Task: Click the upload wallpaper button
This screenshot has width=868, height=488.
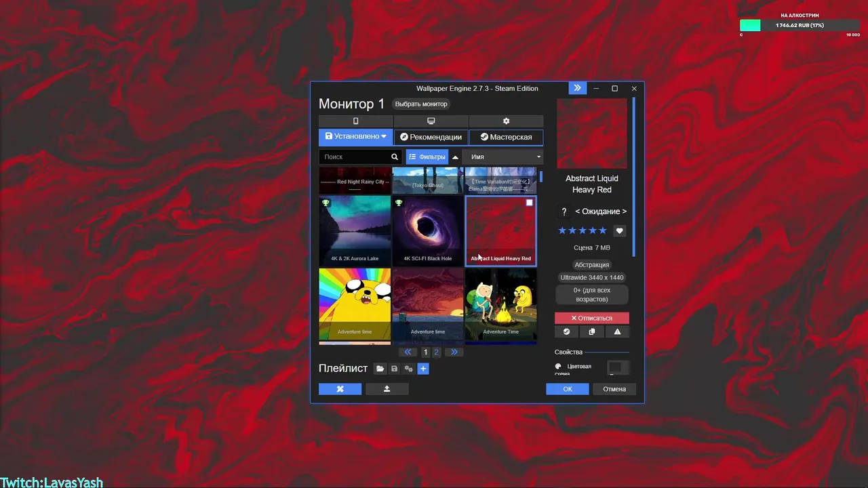Action: click(x=387, y=389)
